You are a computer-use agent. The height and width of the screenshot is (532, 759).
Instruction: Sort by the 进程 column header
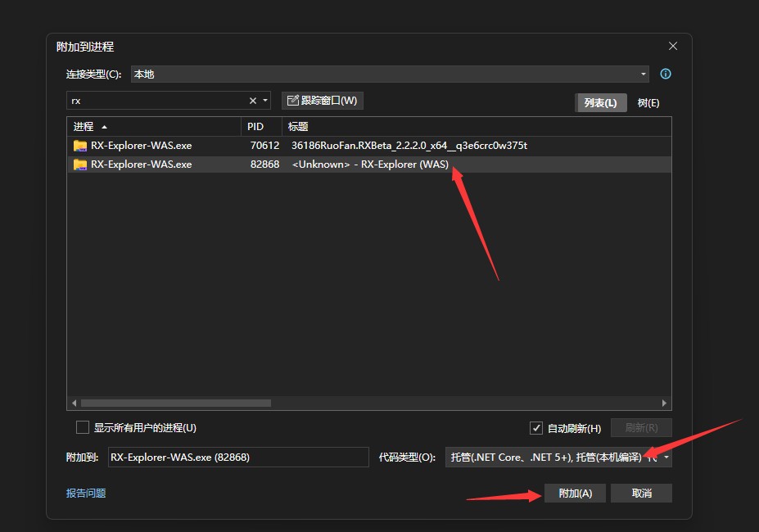154,127
